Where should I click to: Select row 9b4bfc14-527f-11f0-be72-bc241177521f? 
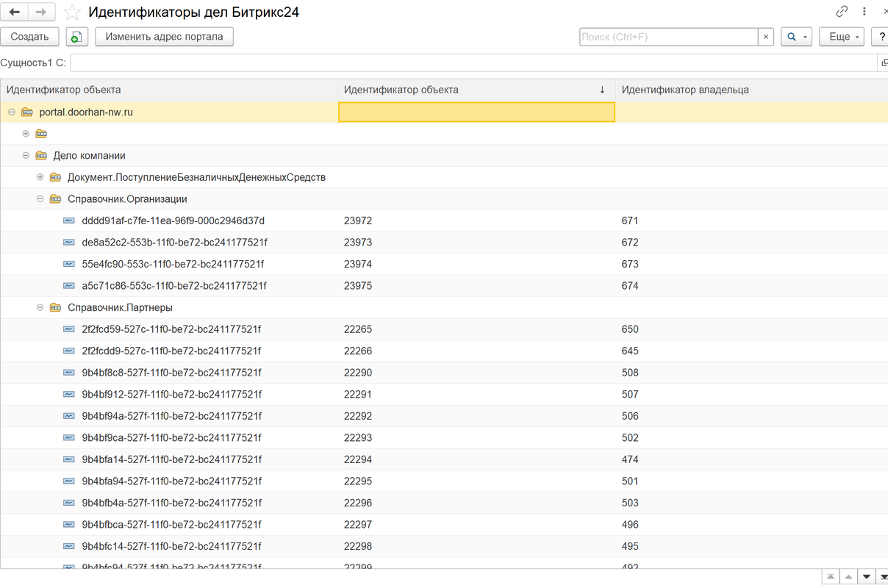171,546
